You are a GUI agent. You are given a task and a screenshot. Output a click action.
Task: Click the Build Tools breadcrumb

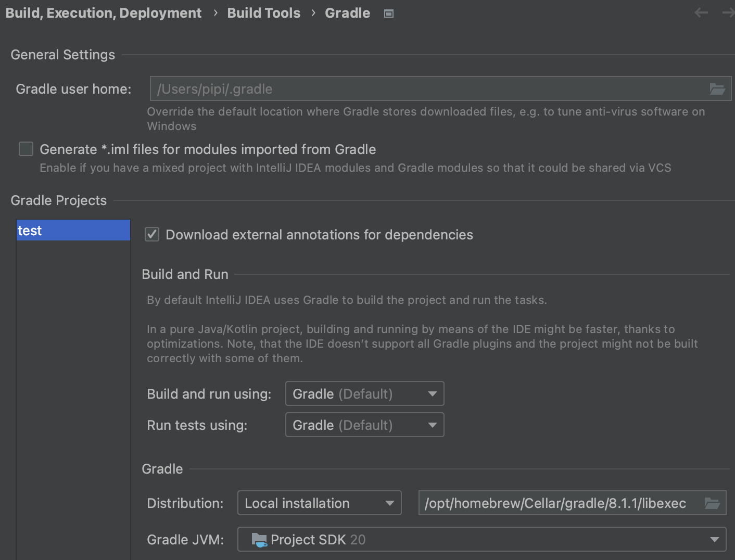[263, 13]
